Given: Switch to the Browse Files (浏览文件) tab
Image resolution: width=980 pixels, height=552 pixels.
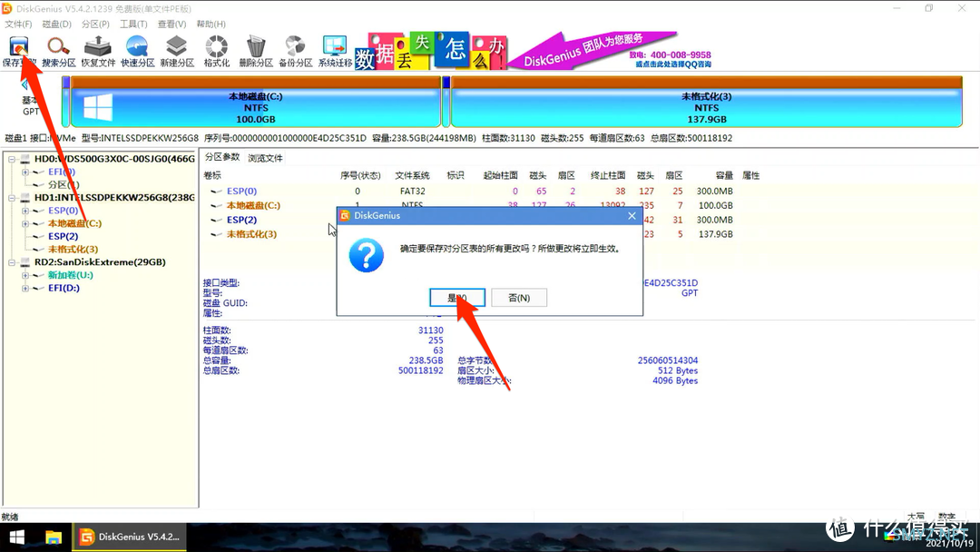Looking at the screenshot, I should pyautogui.click(x=265, y=158).
